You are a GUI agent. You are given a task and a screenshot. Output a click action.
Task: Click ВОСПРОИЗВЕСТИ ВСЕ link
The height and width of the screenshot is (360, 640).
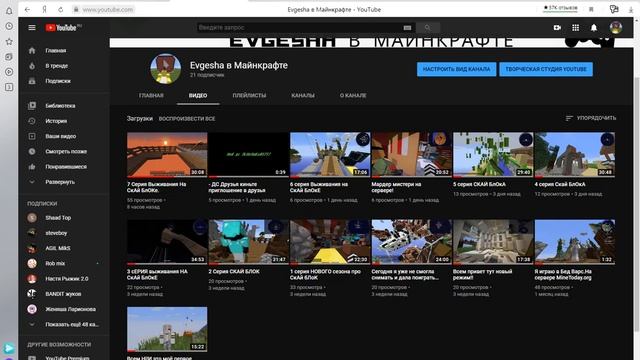point(187,119)
